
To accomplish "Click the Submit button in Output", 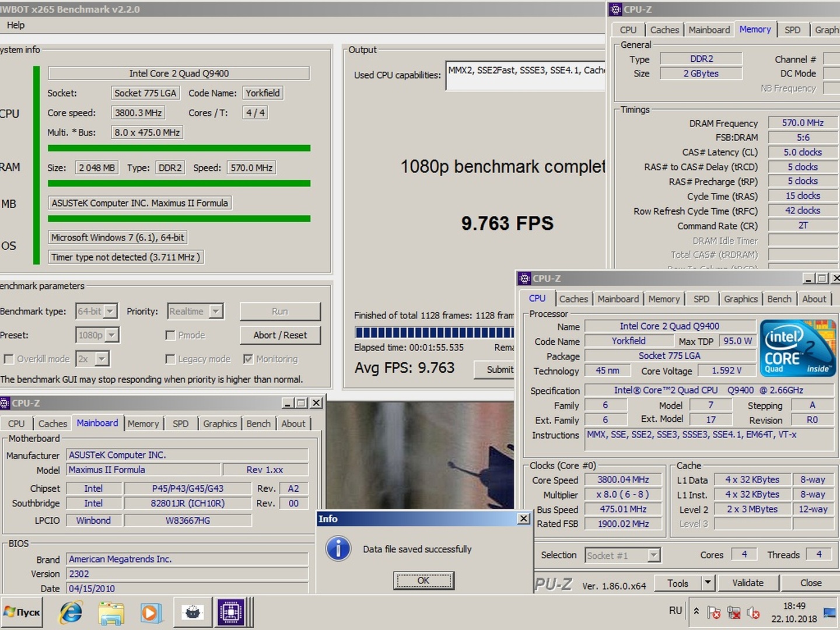I will click(x=494, y=370).
